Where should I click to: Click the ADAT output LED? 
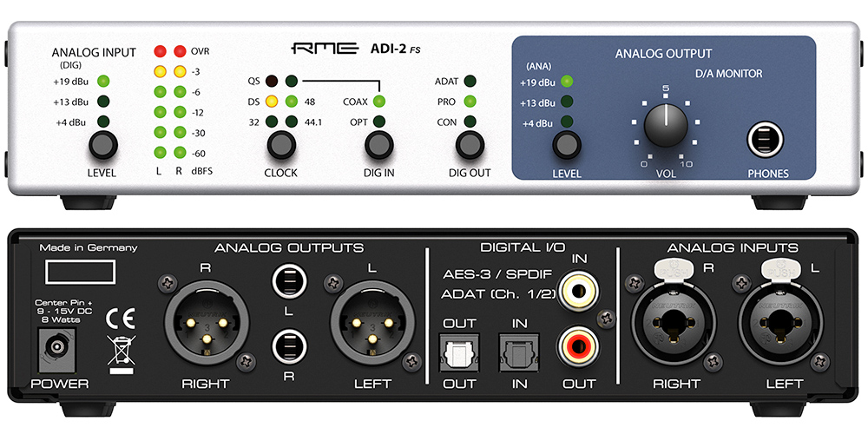[x=470, y=82]
